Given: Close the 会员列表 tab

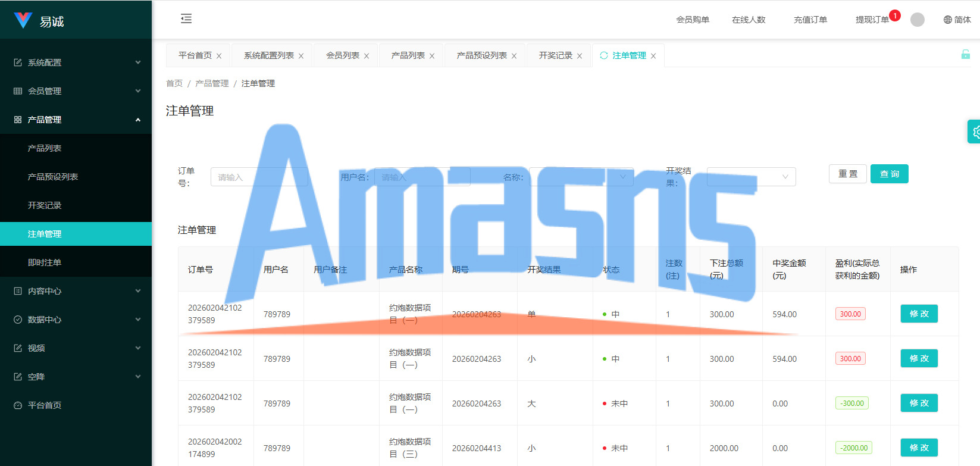Looking at the screenshot, I should pos(367,56).
